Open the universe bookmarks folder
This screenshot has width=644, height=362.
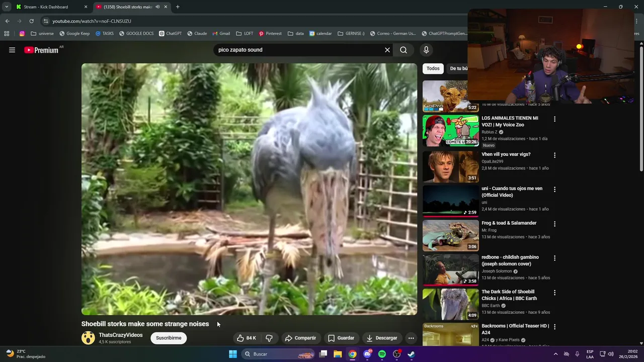pos(42,34)
